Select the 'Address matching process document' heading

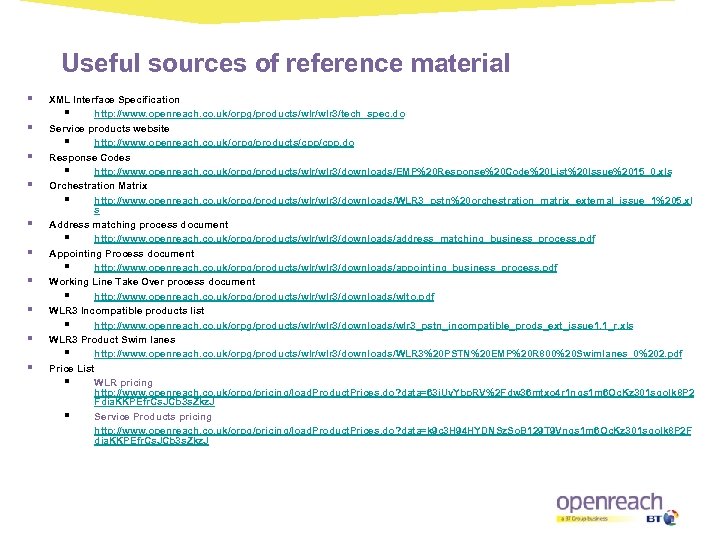pyautogui.click(x=139, y=225)
